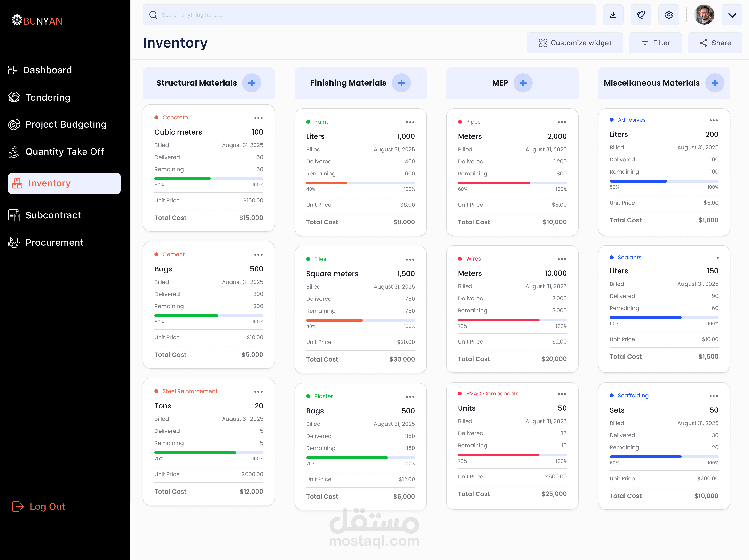This screenshot has width=749, height=560.
Task: Click the Cement delivery progress bar
Action: coord(209,315)
